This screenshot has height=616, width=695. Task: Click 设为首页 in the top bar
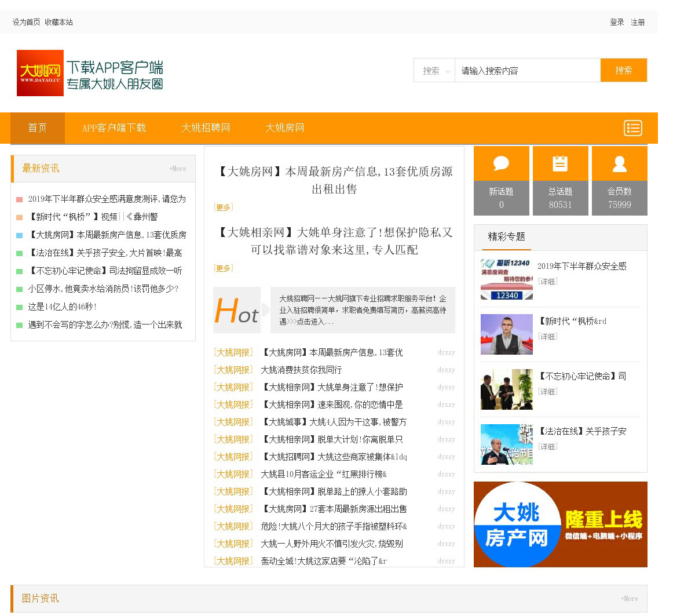(27, 22)
